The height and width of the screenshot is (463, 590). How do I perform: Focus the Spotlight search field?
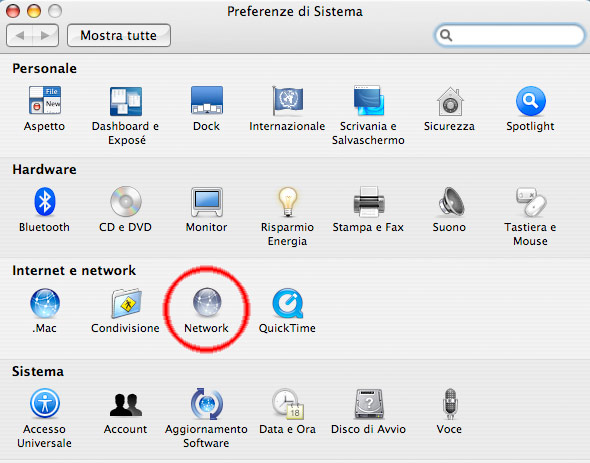click(509, 35)
